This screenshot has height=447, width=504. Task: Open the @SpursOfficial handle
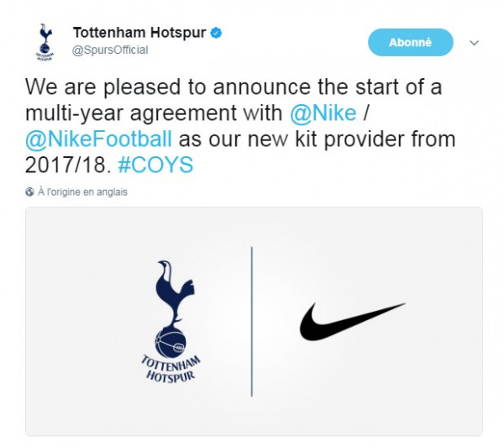[110, 50]
